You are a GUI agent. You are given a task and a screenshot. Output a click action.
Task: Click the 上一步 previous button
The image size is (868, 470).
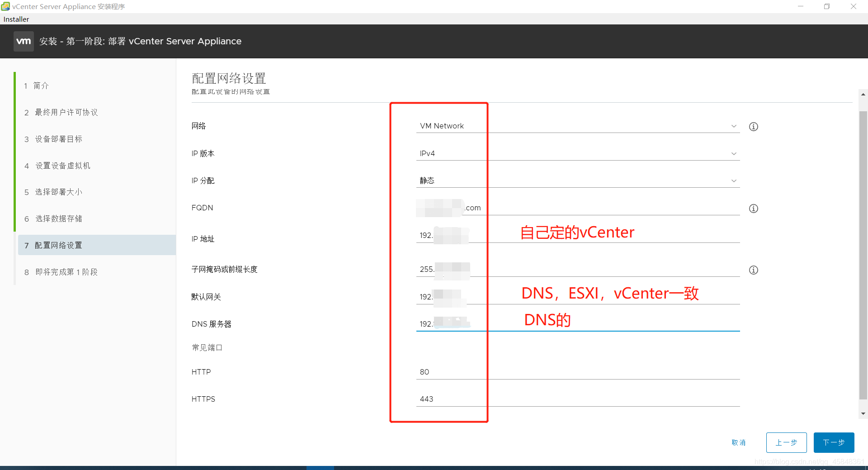786,442
